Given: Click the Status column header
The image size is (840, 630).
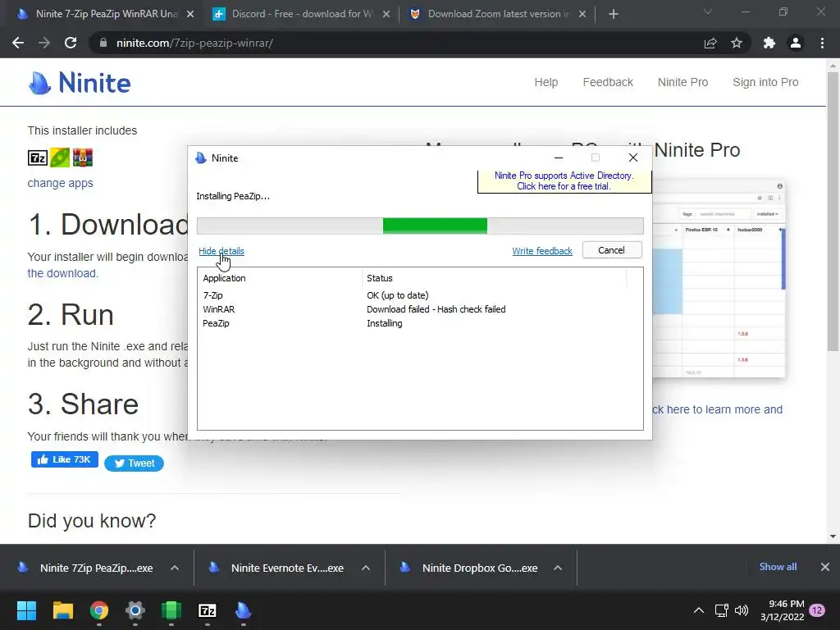Looking at the screenshot, I should (494, 278).
